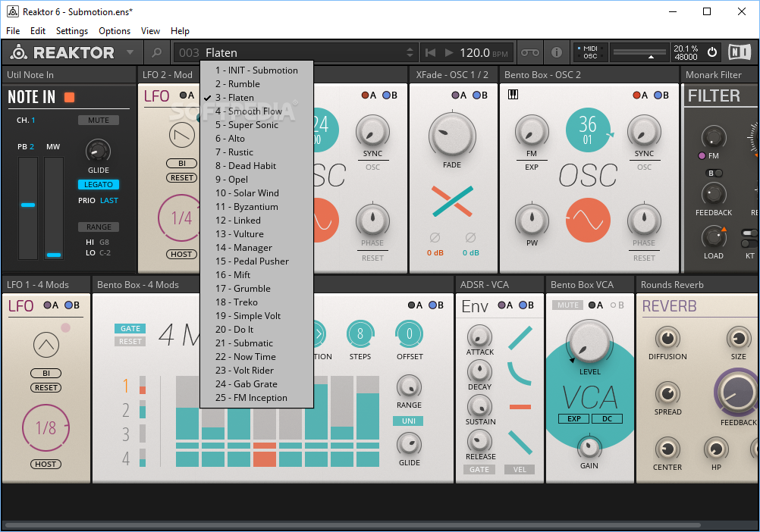The height and width of the screenshot is (532, 760).
Task: Click the return-to-start transport button
Action: pyautogui.click(x=430, y=52)
